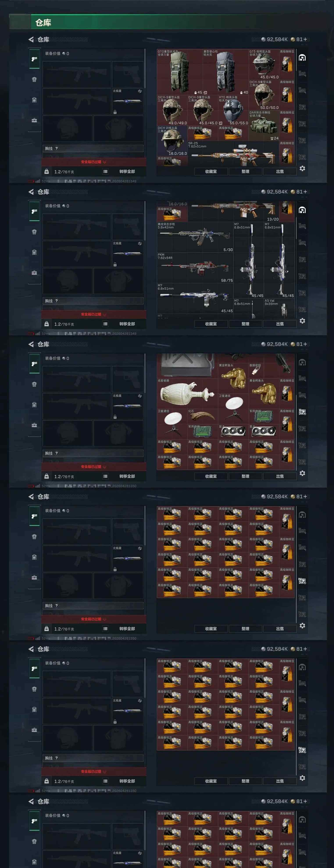Image resolution: width=334 pixels, height=868 pixels.
Task: Open settings gear beside the SR-25 rifle
Action: coord(302,168)
